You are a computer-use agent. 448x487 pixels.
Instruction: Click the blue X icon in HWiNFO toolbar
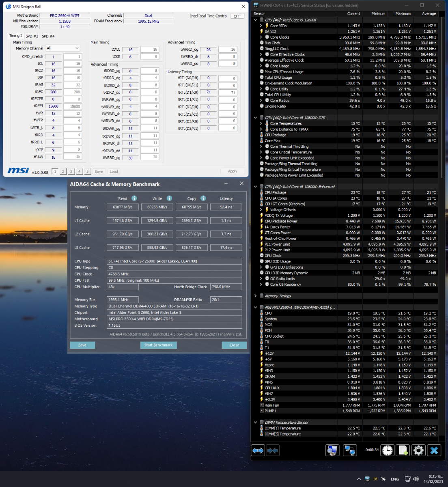[x=434, y=450]
